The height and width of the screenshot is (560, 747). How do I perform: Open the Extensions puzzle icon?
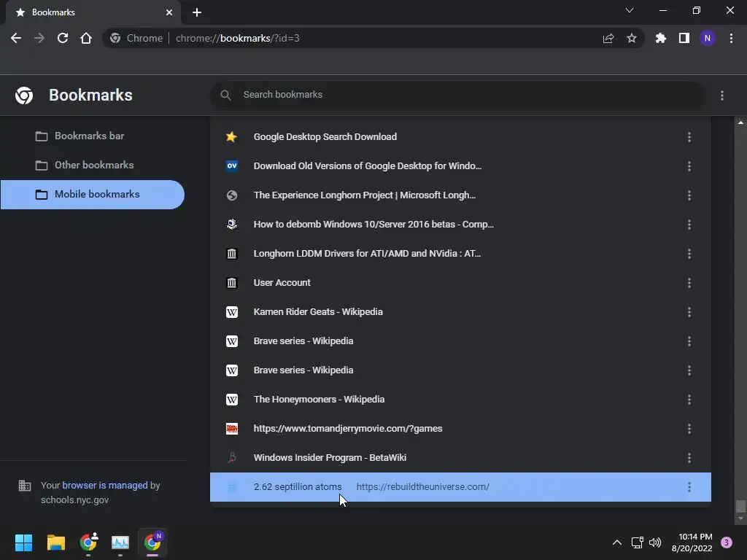click(x=660, y=38)
